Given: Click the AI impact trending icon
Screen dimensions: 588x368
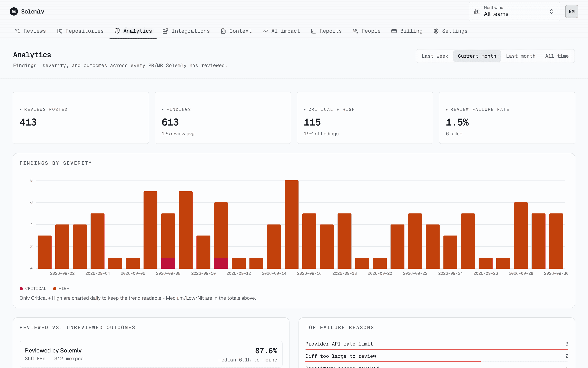Looking at the screenshot, I should [x=265, y=31].
